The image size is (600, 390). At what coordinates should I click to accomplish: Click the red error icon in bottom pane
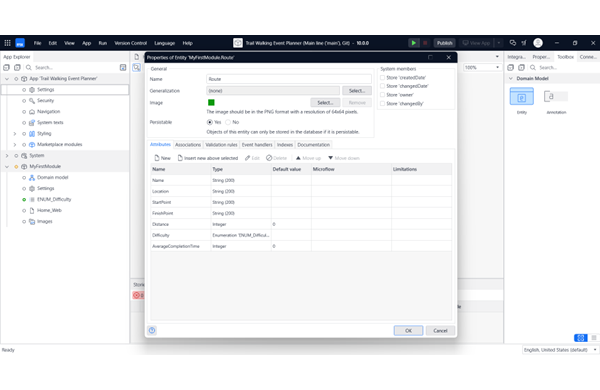[137, 295]
